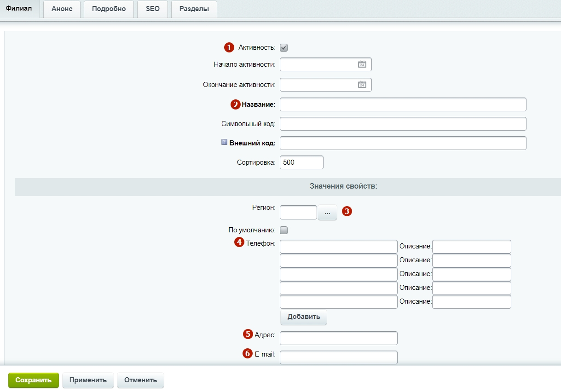This screenshot has width=561, height=392.
Task: Select the Разделы tab
Action: (x=194, y=9)
